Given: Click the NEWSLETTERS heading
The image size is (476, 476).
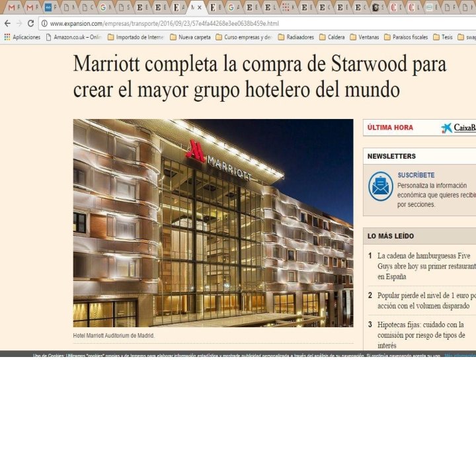Looking at the screenshot, I should pyautogui.click(x=391, y=156).
